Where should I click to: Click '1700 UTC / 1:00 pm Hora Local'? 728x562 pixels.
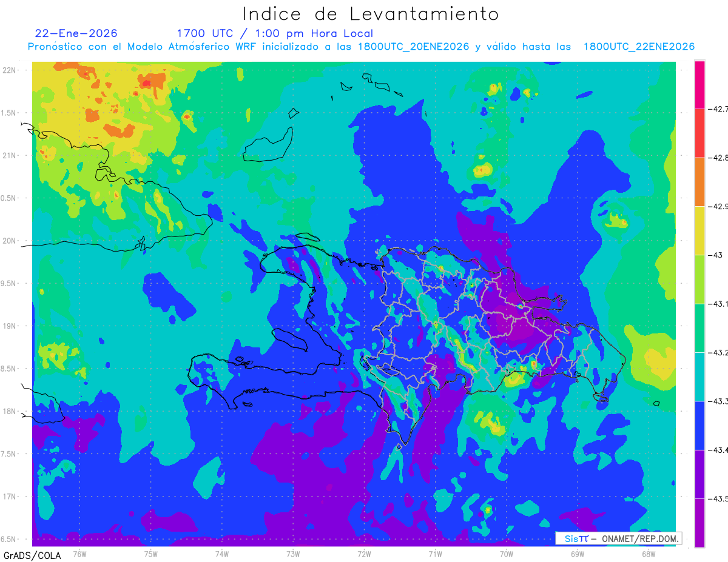tap(275, 33)
